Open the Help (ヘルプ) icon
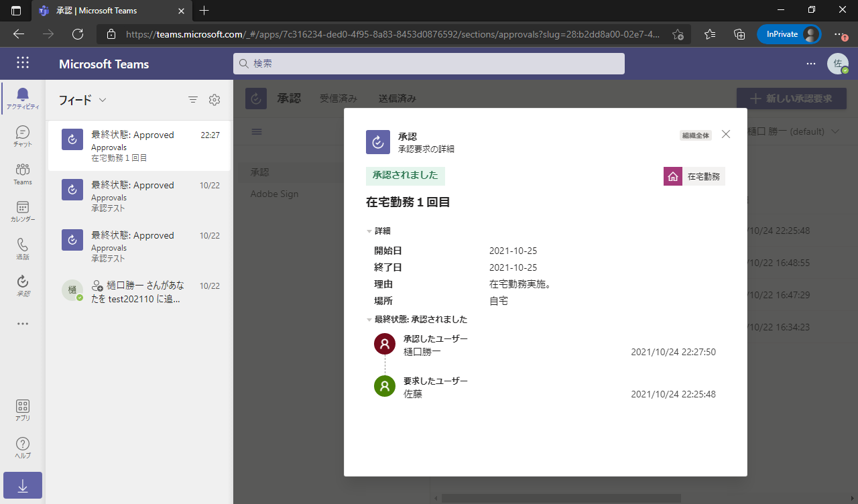This screenshot has height=504, width=858. tap(23, 448)
